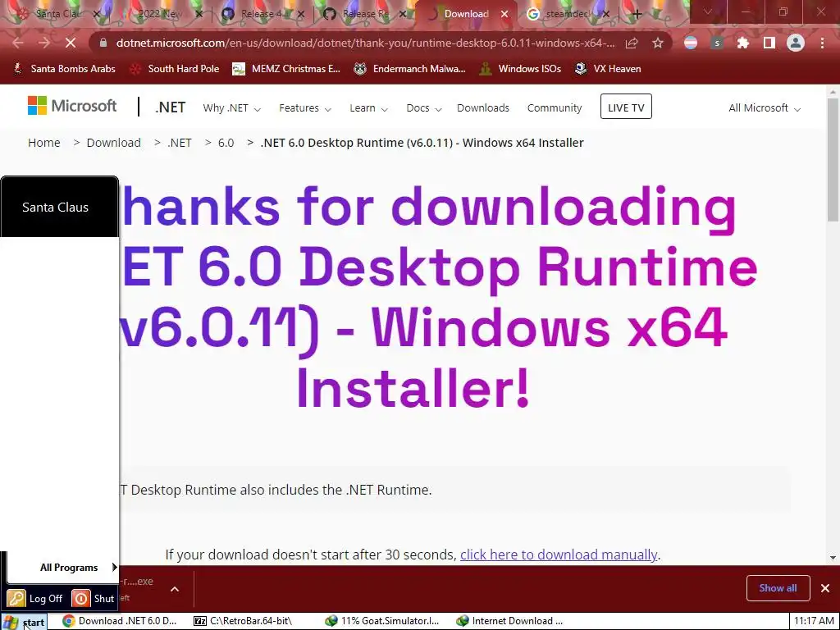Open the Endermanch Malwa... bookmark
Image resolution: width=840 pixels, height=630 pixels.
tap(410, 69)
